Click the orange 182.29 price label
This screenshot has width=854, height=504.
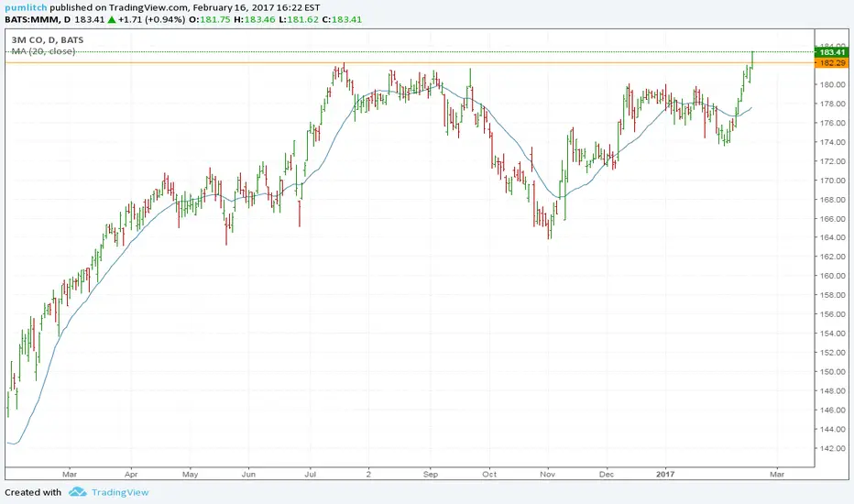pyautogui.click(x=832, y=63)
